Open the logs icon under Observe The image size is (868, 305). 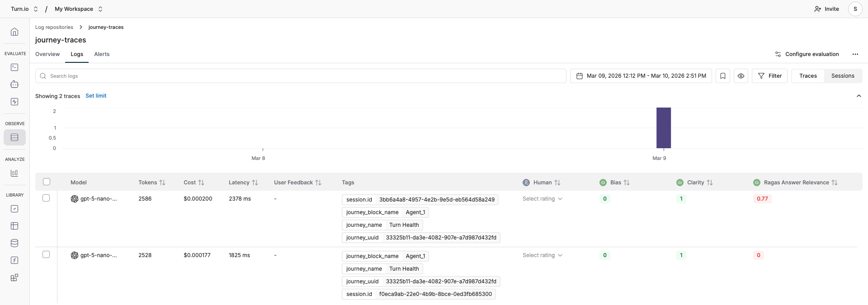(14, 137)
